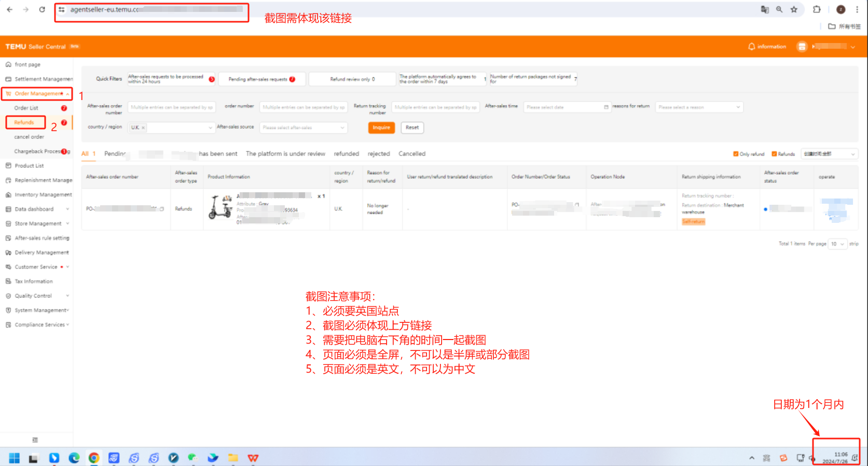Open cancel order in the sidebar
The width and height of the screenshot is (868, 466).
29,137
